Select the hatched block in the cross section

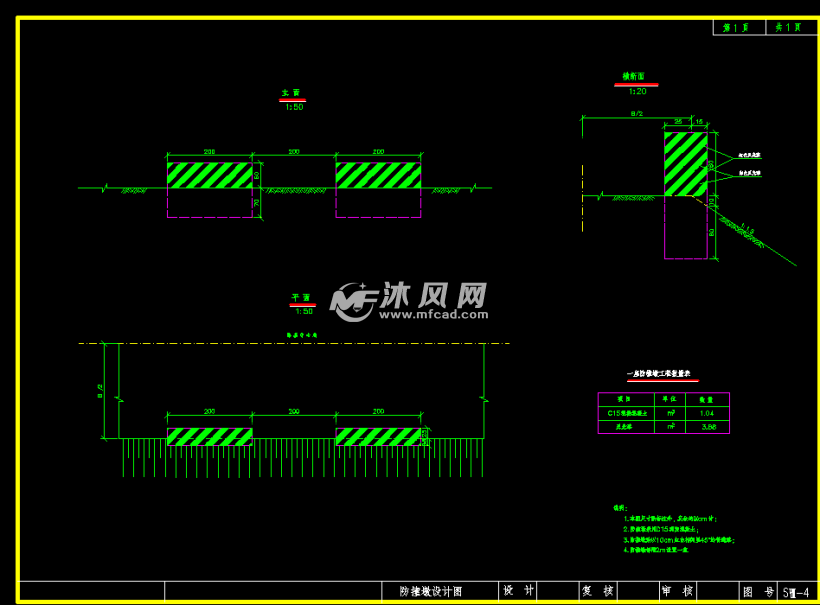point(686,164)
